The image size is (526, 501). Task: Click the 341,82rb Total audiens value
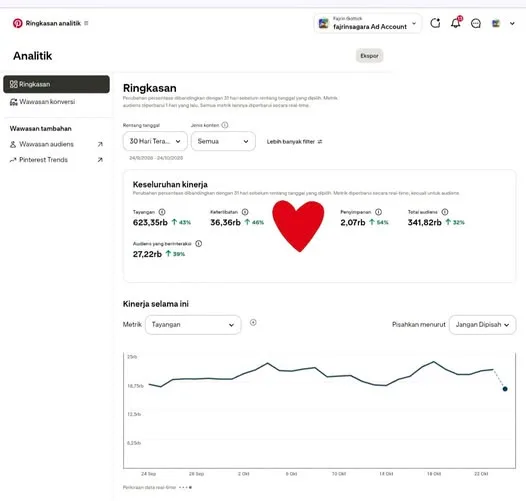click(424, 222)
